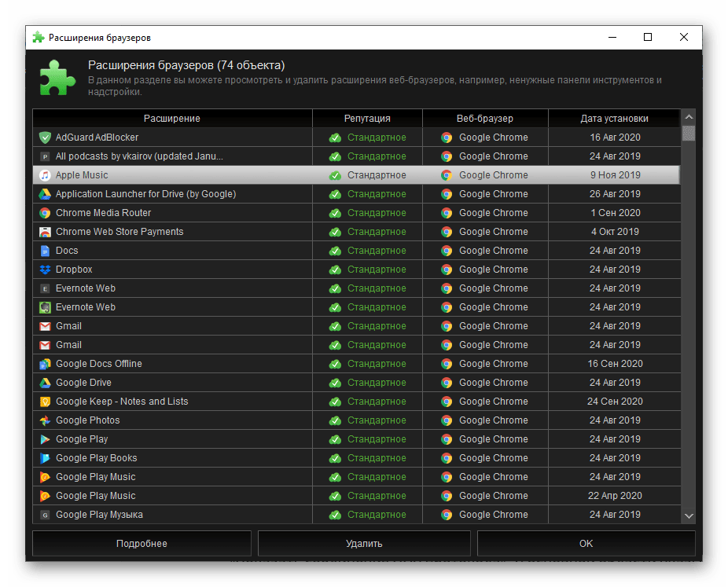This screenshot has width=728, height=587.
Task: Click the scrollbar down arrow
Action: (689, 516)
